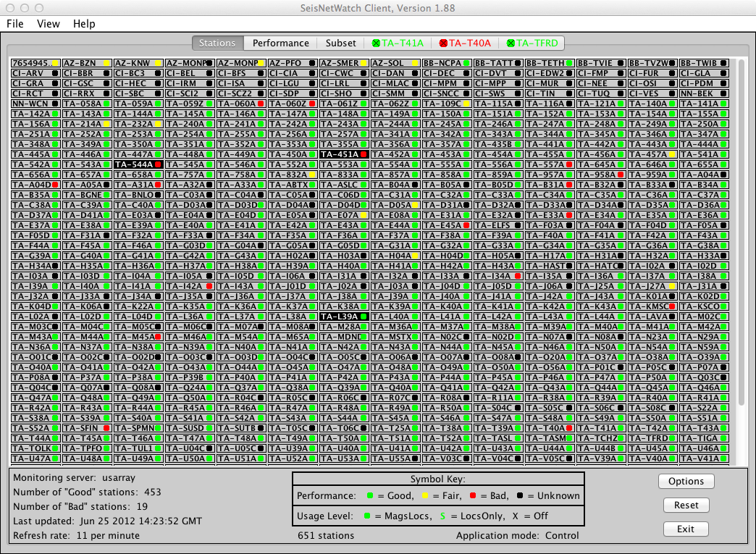Click the TA-SFIN station cell
The image size is (756, 554).
click(86, 428)
